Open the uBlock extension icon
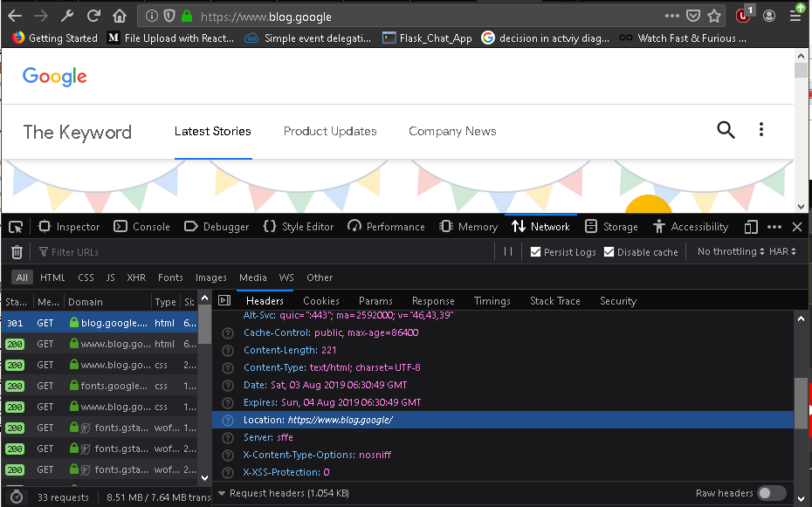Screen dimensions: 812x507 pos(744,15)
